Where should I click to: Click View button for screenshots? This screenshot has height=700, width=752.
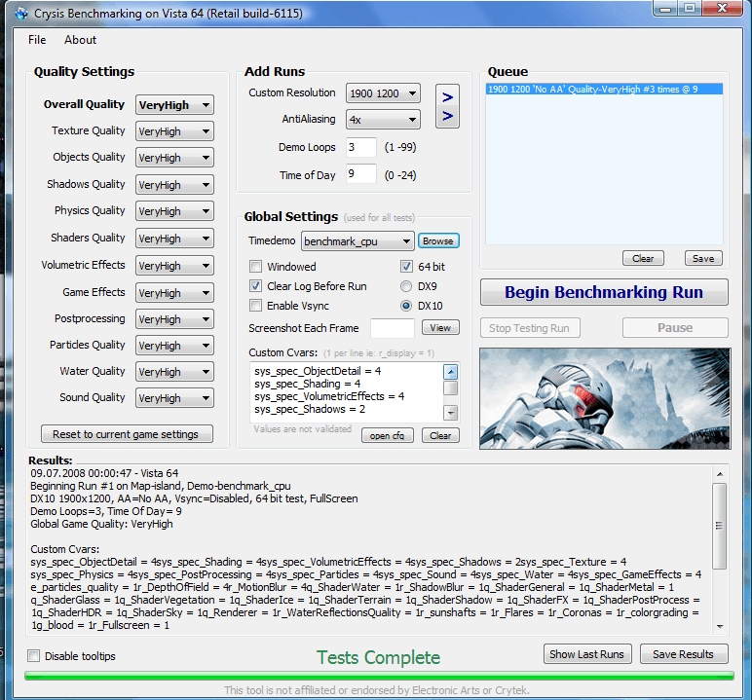[440, 327]
